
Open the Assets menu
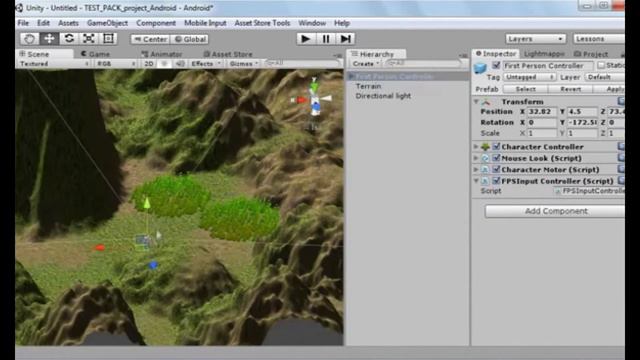(68, 23)
